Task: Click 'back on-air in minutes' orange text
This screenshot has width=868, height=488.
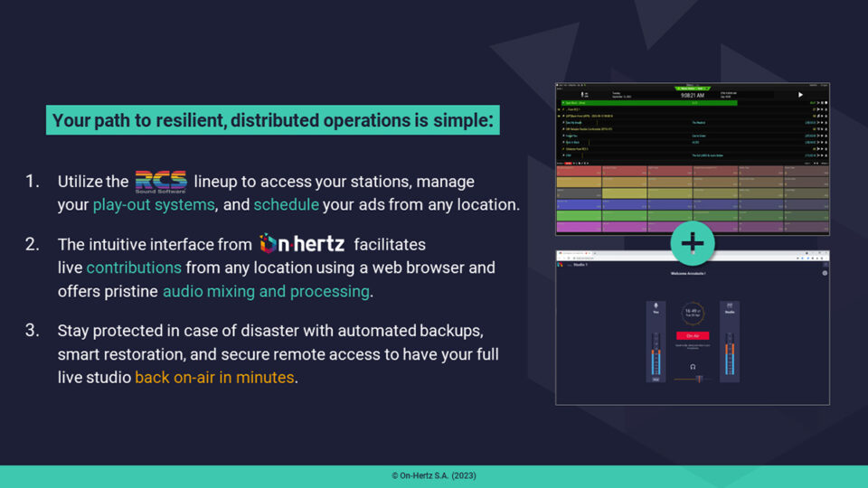Action: click(x=214, y=378)
